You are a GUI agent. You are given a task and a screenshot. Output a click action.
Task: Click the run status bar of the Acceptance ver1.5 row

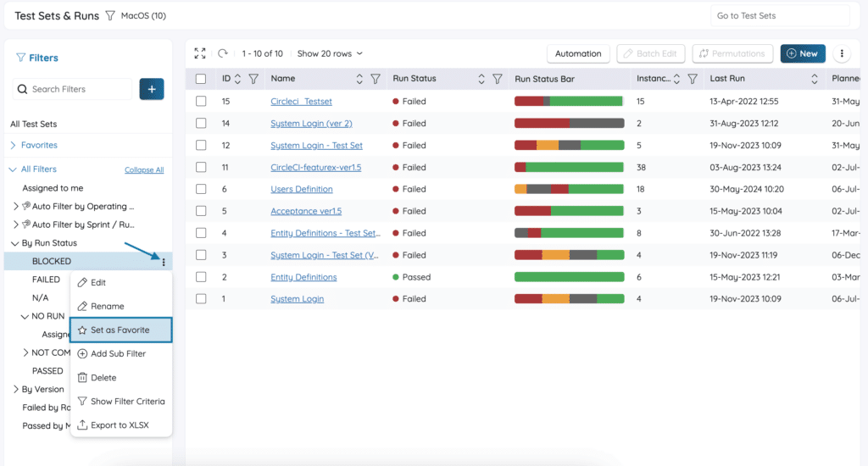click(569, 211)
